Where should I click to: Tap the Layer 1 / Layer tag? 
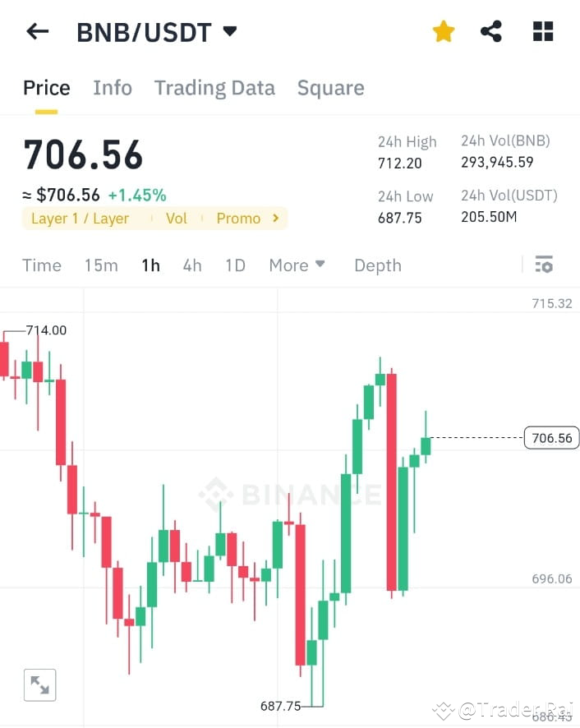[x=80, y=219]
